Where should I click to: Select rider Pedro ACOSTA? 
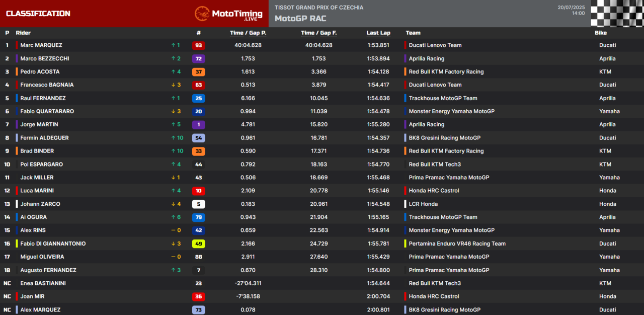click(40, 72)
